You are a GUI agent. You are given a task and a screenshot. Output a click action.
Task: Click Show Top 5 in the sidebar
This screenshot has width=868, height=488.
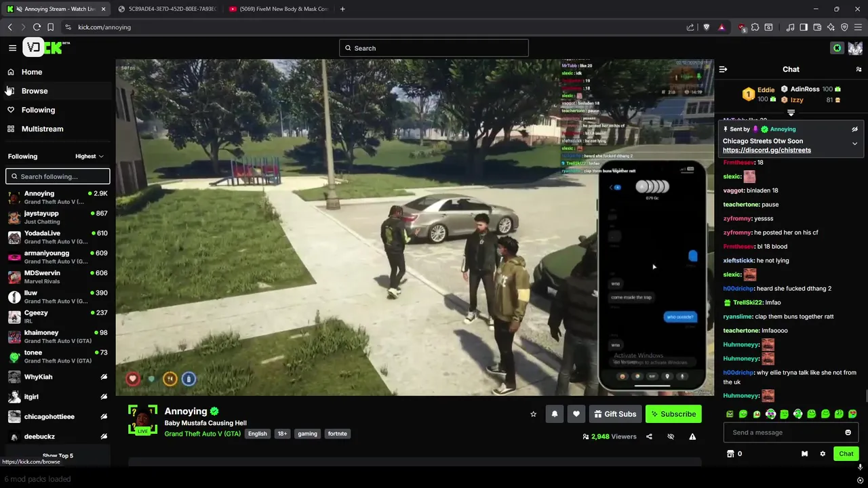click(58, 455)
